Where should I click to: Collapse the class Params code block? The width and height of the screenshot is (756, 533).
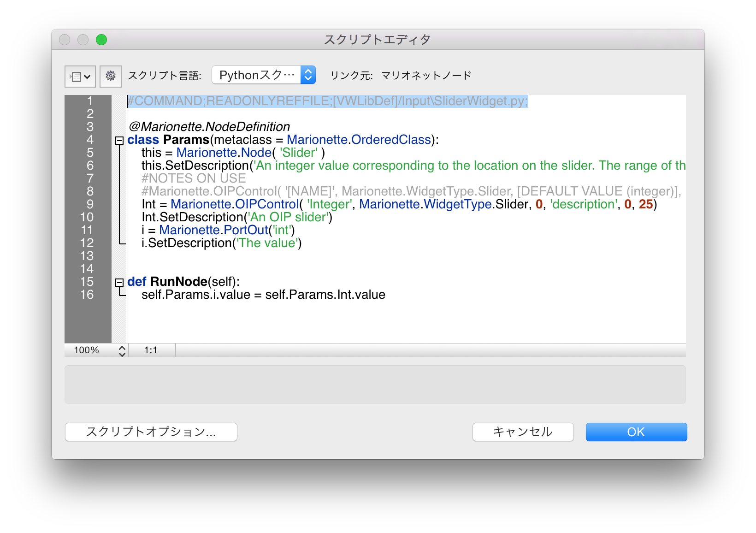(119, 140)
